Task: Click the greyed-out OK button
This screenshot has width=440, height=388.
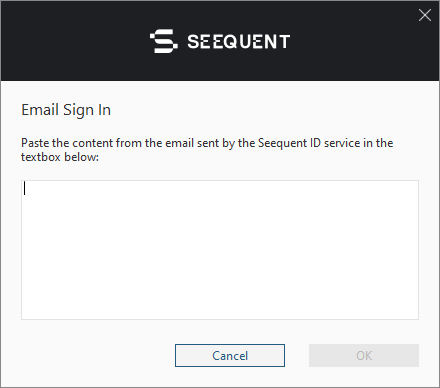Action: (x=364, y=355)
